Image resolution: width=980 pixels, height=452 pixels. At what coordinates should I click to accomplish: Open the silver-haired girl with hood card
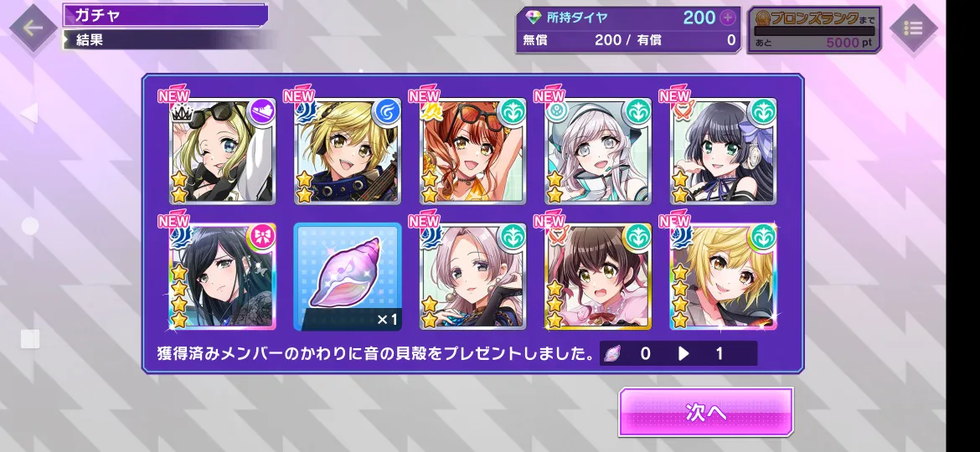tap(598, 151)
